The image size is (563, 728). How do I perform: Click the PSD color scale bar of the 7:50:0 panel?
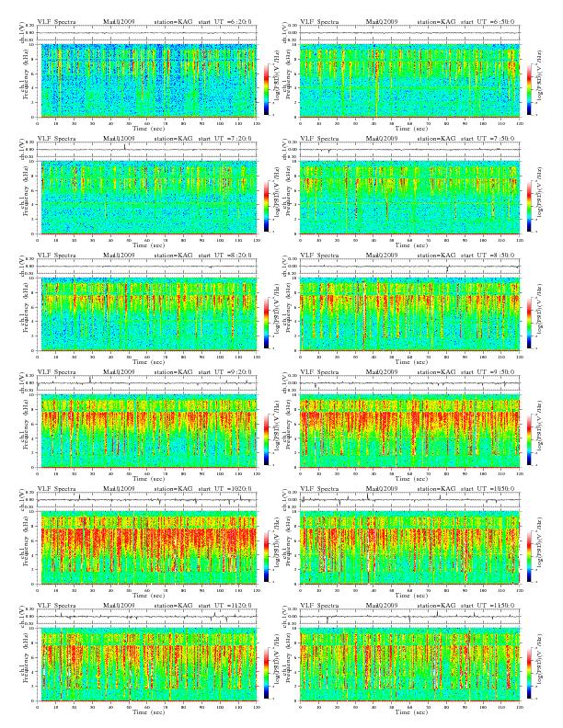tap(530, 207)
